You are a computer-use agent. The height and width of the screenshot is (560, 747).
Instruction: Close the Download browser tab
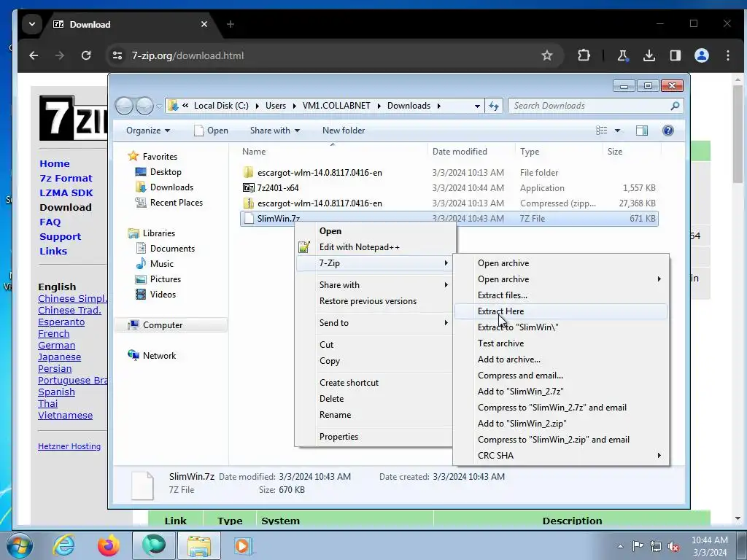(x=204, y=24)
